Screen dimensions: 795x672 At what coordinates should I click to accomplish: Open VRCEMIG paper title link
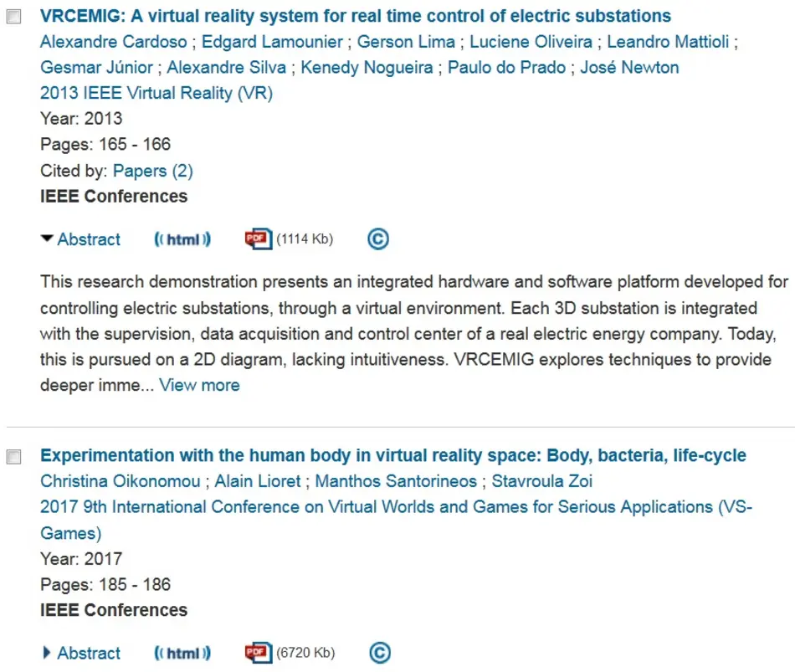click(355, 16)
